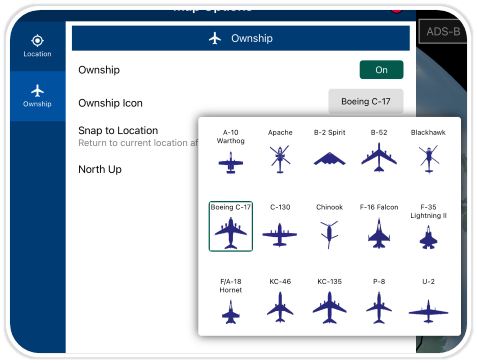Click the ADS-B button on map

(443, 32)
